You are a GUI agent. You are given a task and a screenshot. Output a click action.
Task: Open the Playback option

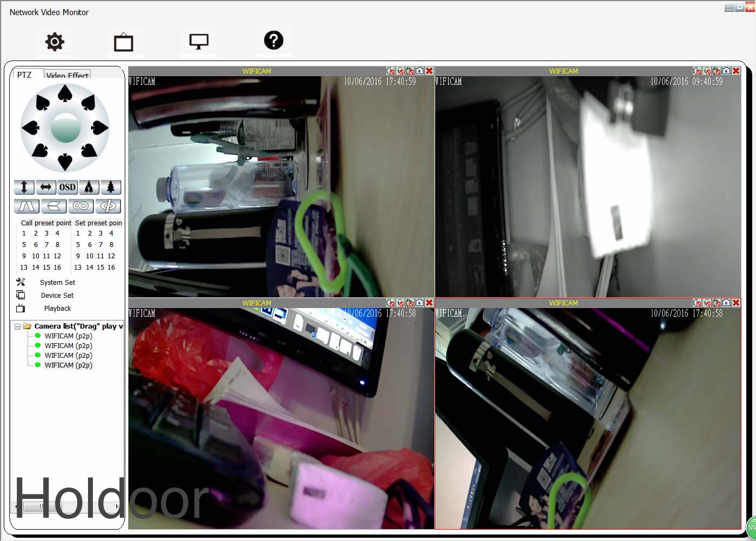point(57,309)
